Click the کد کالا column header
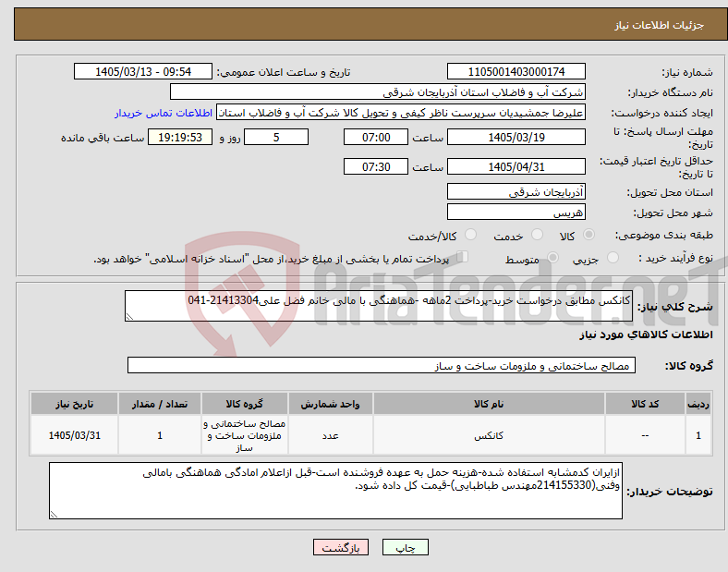 click(645, 404)
